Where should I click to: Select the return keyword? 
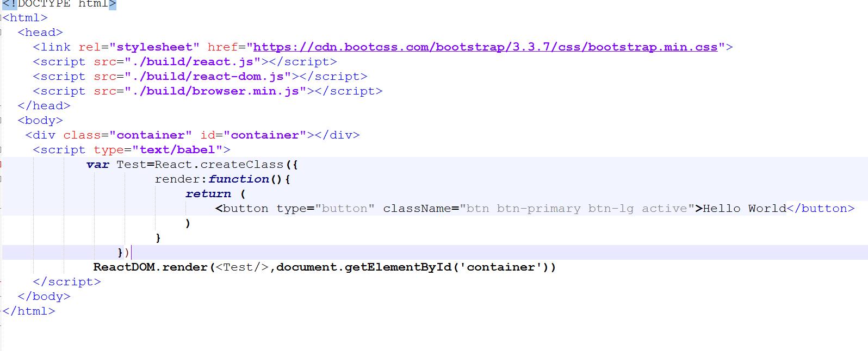coord(208,194)
